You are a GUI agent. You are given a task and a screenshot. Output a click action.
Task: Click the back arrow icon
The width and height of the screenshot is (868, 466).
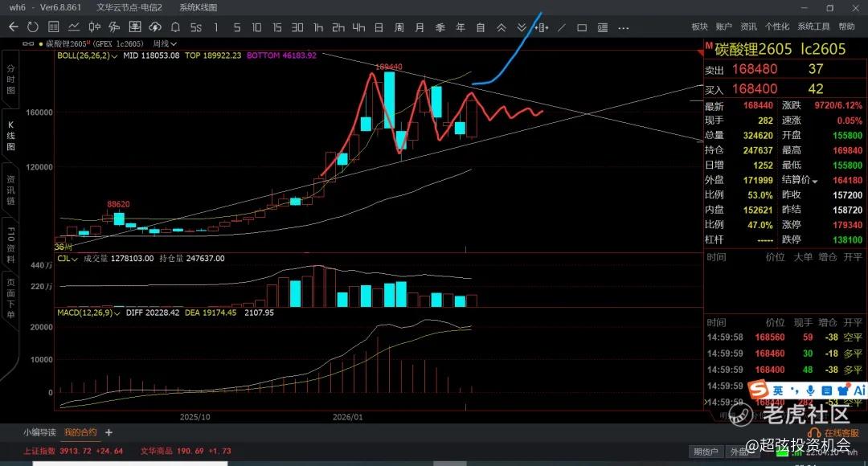click(x=14, y=27)
